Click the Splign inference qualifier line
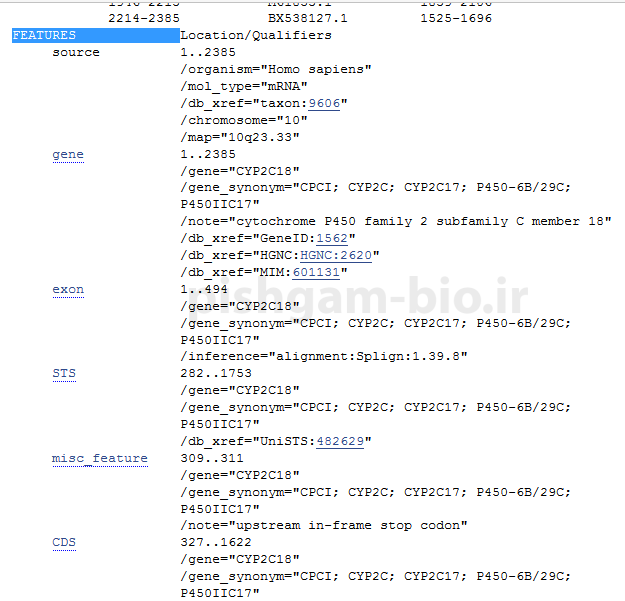Image resolution: width=625 pixels, height=601 pixels. (x=324, y=356)
